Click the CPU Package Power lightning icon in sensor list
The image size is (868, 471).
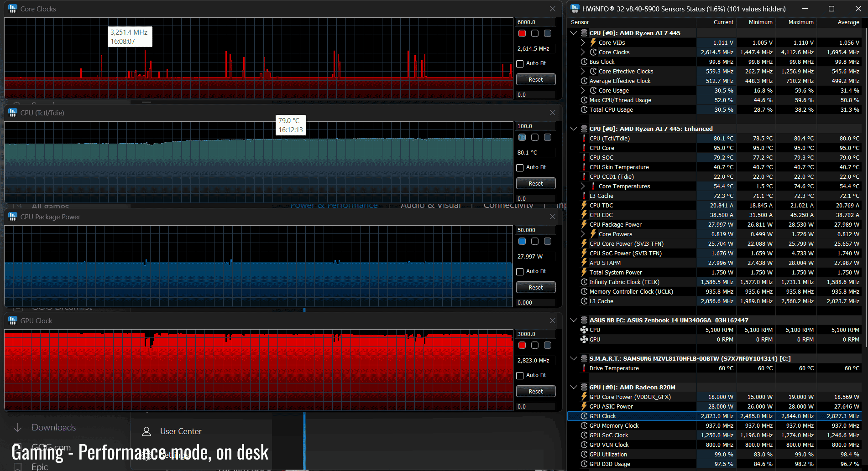[x=584, y=224]
